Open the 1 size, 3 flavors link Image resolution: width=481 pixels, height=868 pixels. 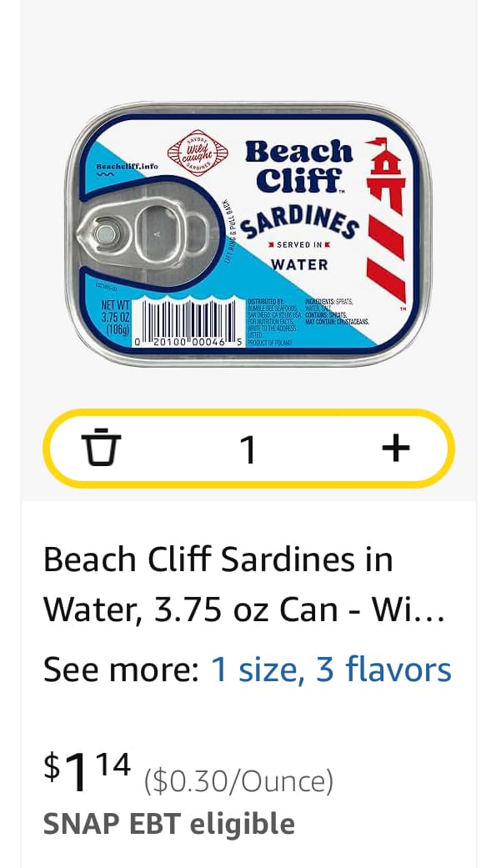pyautogui.click(x=331, y=670)
